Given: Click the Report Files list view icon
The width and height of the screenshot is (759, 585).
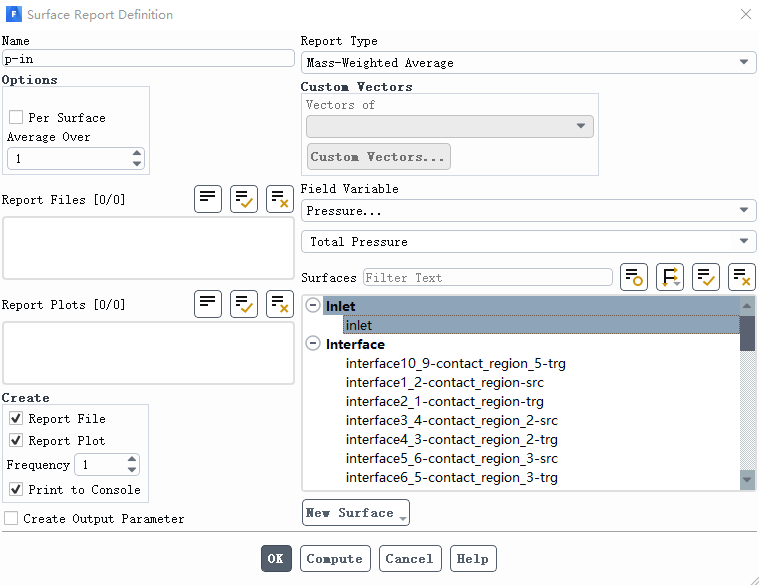Looking at the screenshot, I should [208, 199].
